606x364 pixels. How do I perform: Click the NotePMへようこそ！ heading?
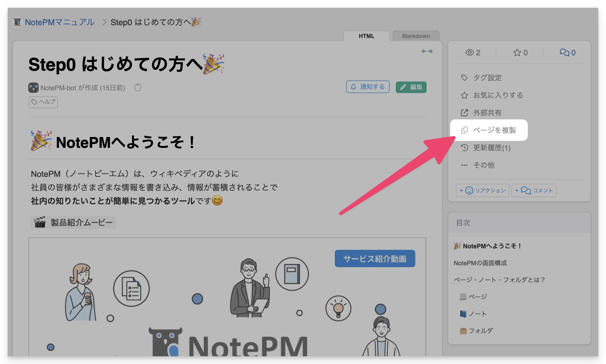[113, 142]
